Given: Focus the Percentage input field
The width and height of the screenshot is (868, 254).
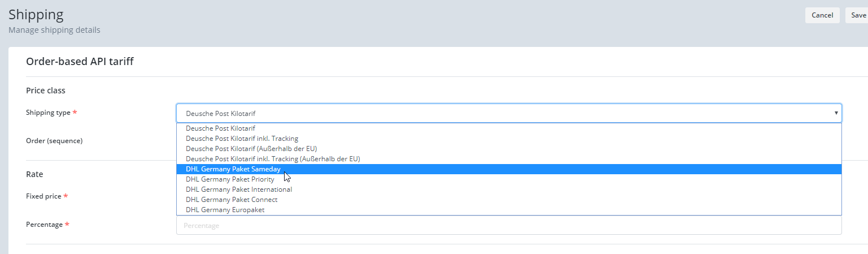Looking at the screenshot, I should [509, 225].
